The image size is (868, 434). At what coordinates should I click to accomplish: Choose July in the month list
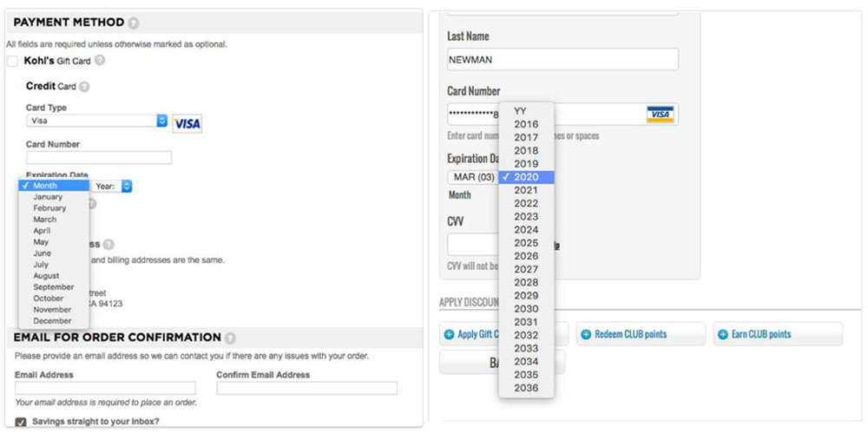54,265
